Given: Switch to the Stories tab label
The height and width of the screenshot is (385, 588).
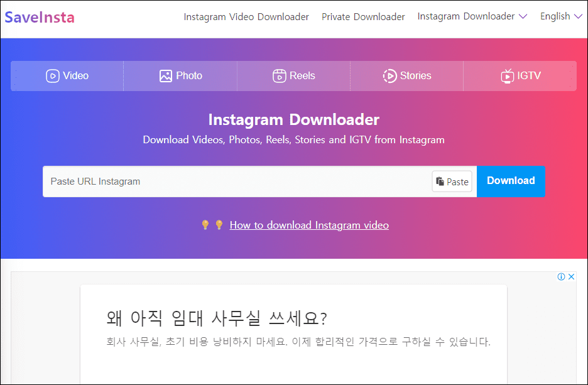Looking at the screenshot, I should (x=415, y=76).
